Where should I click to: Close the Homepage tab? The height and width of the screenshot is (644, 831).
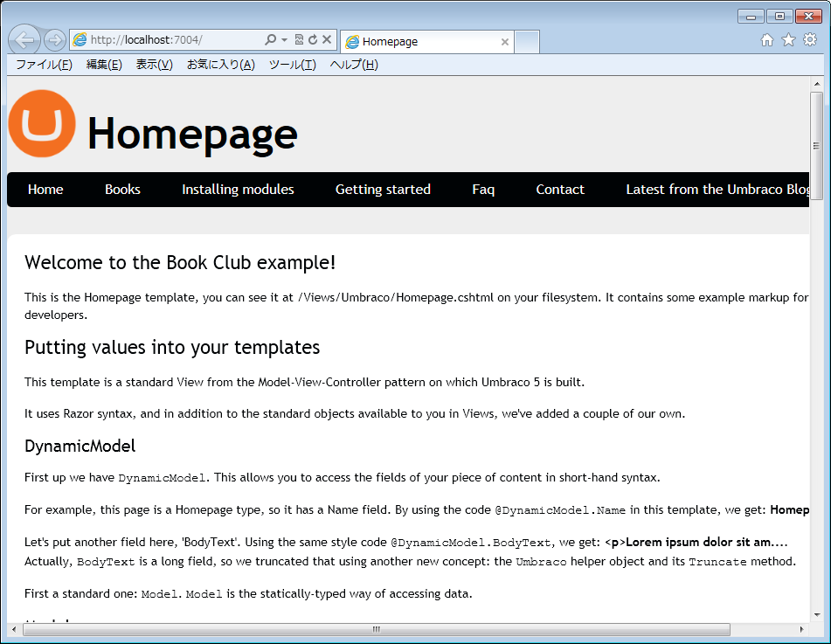[x=505, y=41]
